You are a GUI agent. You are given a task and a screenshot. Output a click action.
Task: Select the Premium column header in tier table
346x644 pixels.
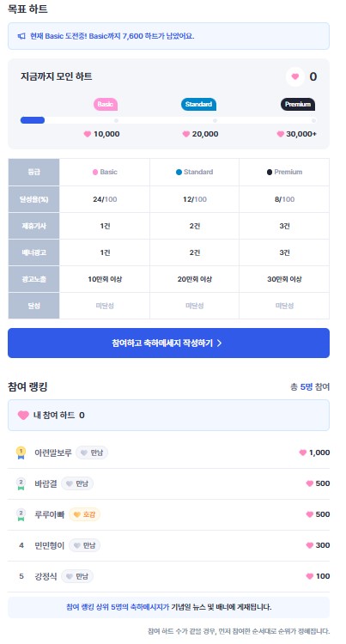[x=284, y=172]
